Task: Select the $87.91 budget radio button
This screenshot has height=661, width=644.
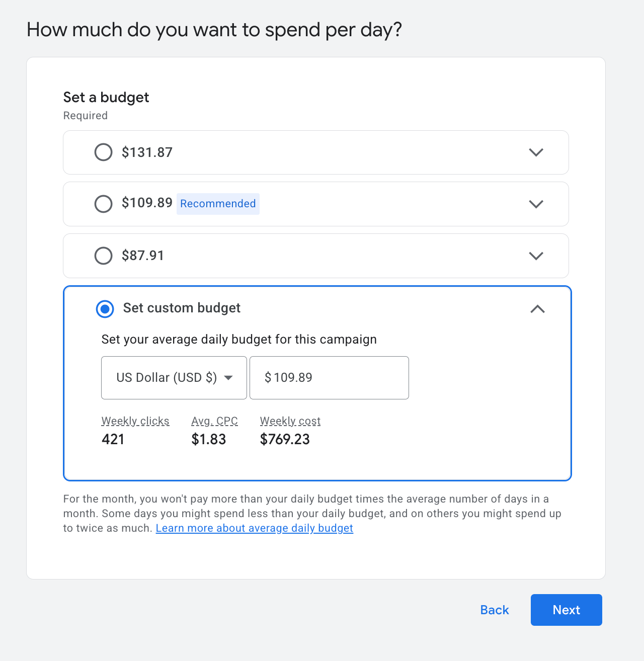Action: 103,256
